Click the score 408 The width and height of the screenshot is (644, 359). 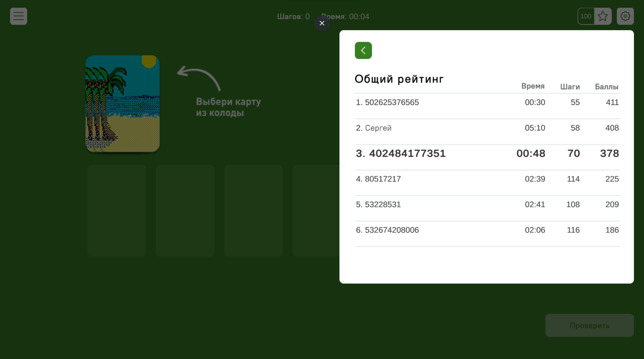coord(612,128)
